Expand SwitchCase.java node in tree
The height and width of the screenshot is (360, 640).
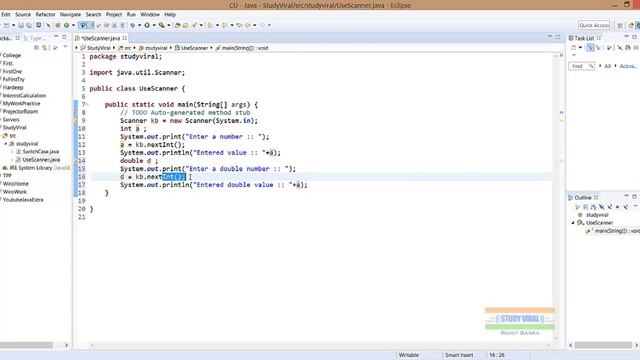click(13, 152)
